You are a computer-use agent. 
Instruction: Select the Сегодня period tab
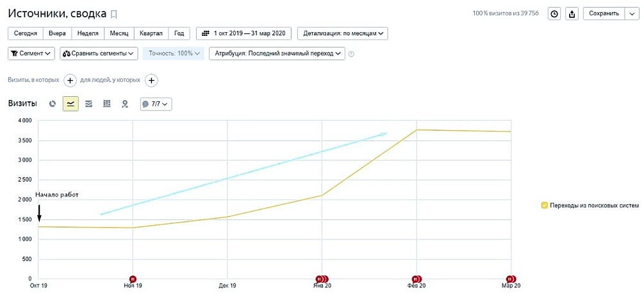click(x=26, y=33)
